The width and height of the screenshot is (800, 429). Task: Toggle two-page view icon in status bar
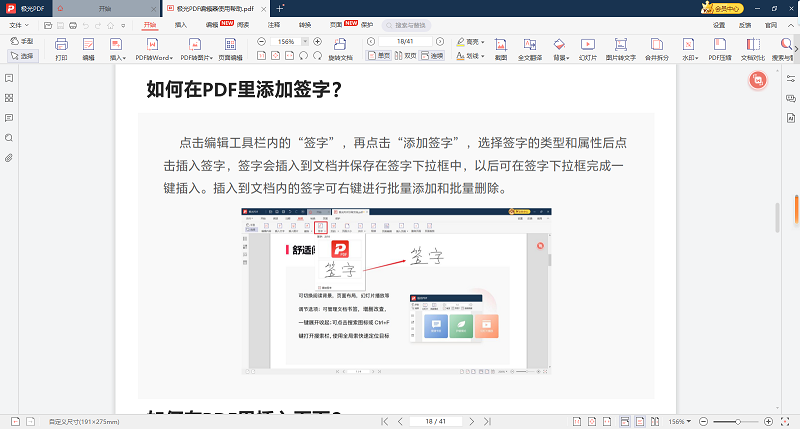tap(655, 421)
